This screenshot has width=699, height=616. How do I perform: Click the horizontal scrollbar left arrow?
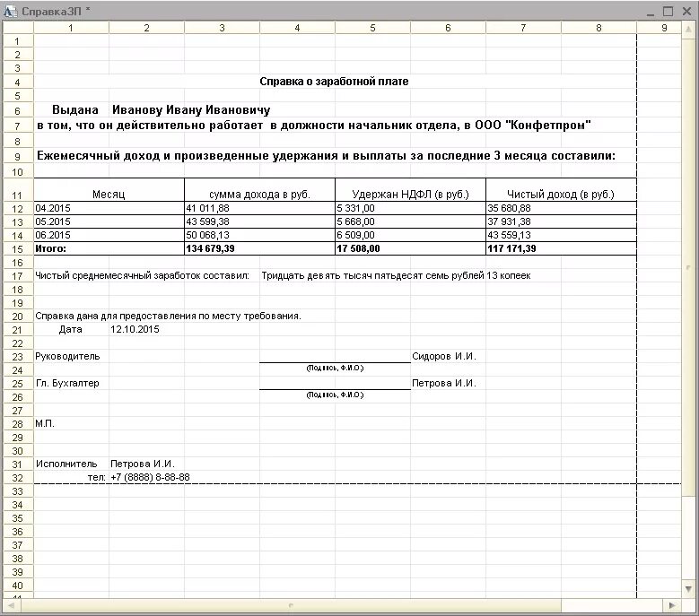click(11, 605)
